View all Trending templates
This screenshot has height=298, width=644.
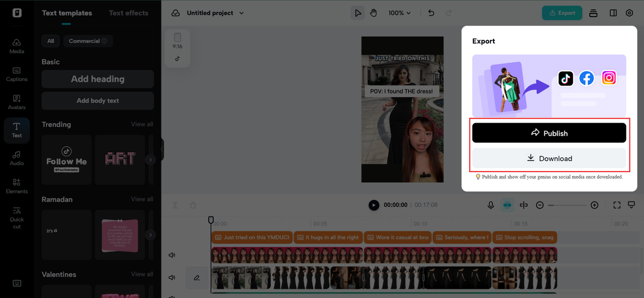coord(142,124)
